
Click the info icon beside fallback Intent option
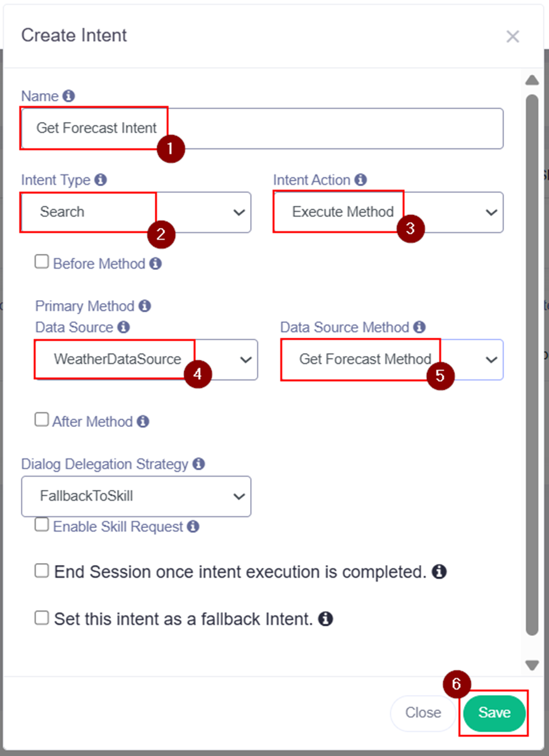(326, 618)
